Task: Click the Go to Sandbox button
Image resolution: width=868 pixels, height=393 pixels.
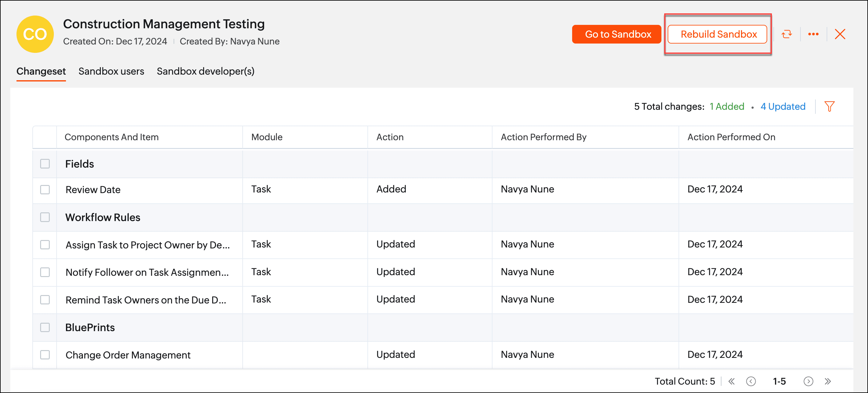Action: [x=617, y=34]
